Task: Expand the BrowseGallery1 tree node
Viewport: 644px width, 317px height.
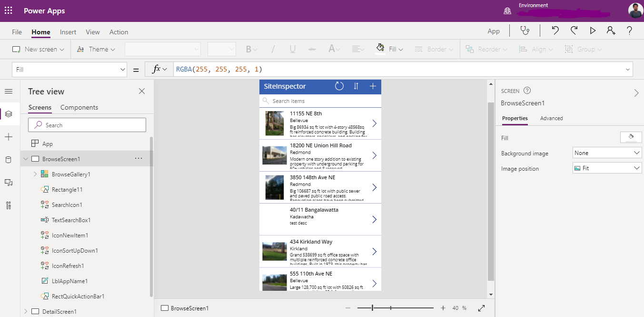Action: tap(35, 174)
